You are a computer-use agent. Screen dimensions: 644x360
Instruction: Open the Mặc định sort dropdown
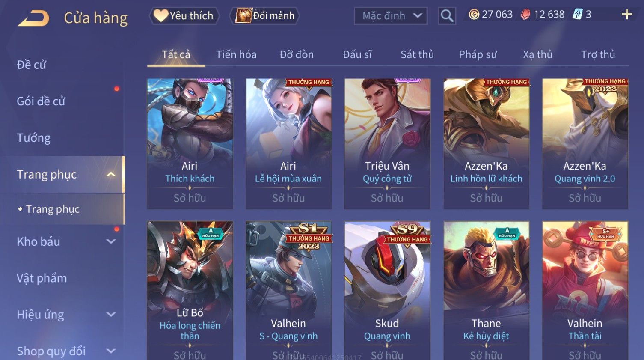click(x=391, y=16)
